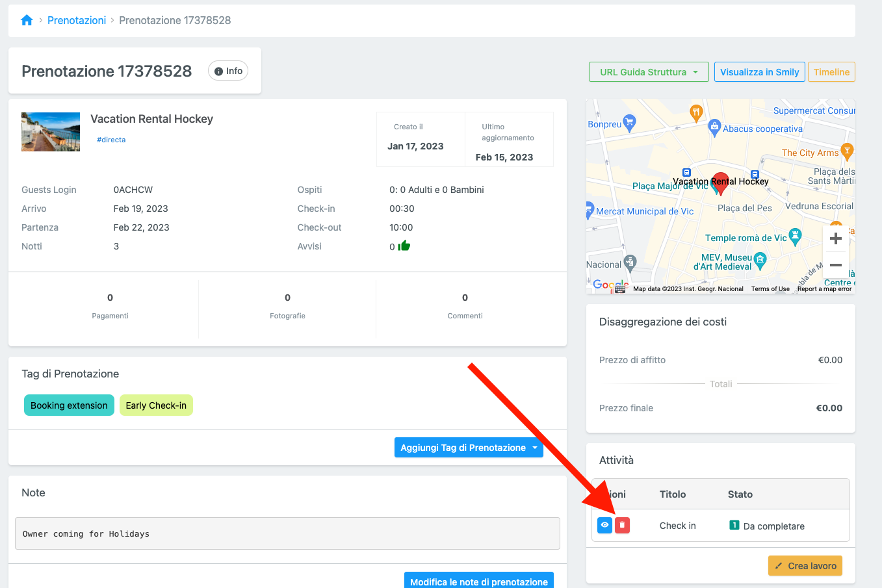The height and width of the screenshot is (588, 882).
Task: Click the red Vacation Rental Hockey map pin
Action: (720, 183)
